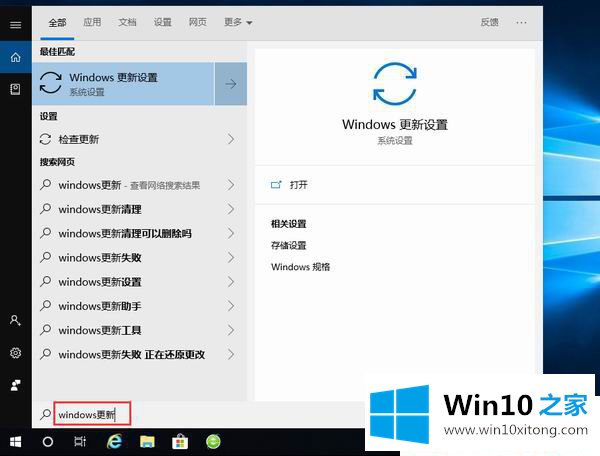Click the magnifier icon beside search box
The image size is (600, 456).
tap(46, 414)
